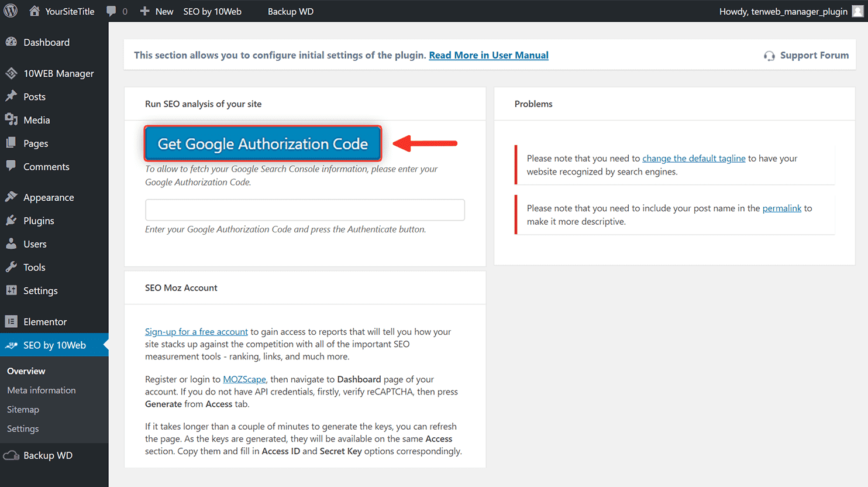This screenshot has width=868, height=487.
Task: Follow the change the default tagline link
Action: (x=694, y=158)
